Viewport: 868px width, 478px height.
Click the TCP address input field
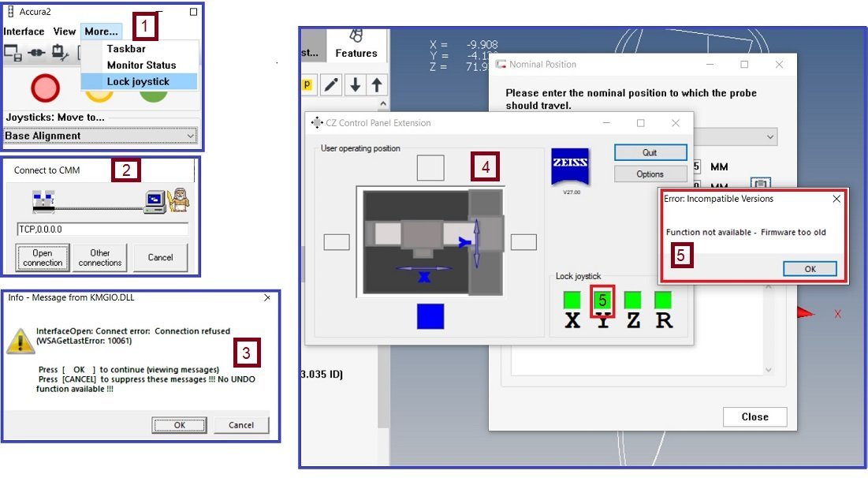point(102,229)
